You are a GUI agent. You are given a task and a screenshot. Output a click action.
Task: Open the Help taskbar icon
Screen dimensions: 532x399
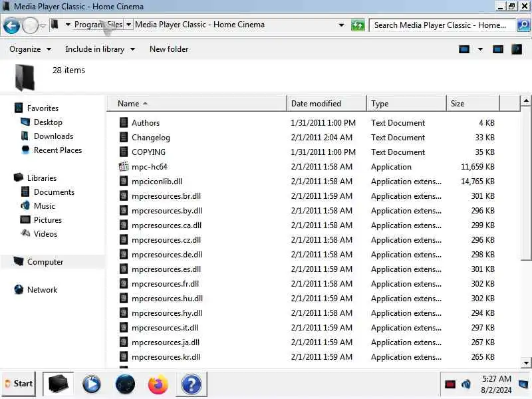click(x=192, y=384)
